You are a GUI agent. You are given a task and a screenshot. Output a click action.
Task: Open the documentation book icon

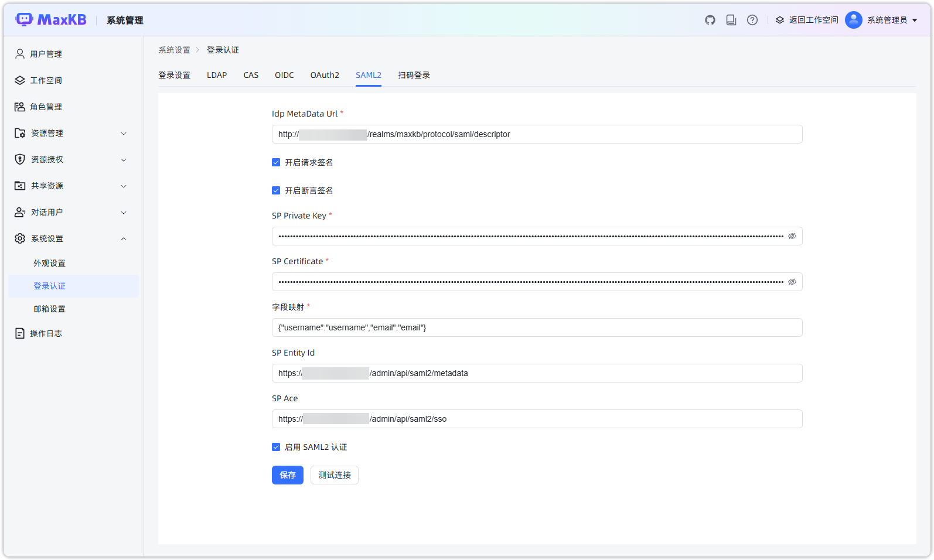(731, 20)
